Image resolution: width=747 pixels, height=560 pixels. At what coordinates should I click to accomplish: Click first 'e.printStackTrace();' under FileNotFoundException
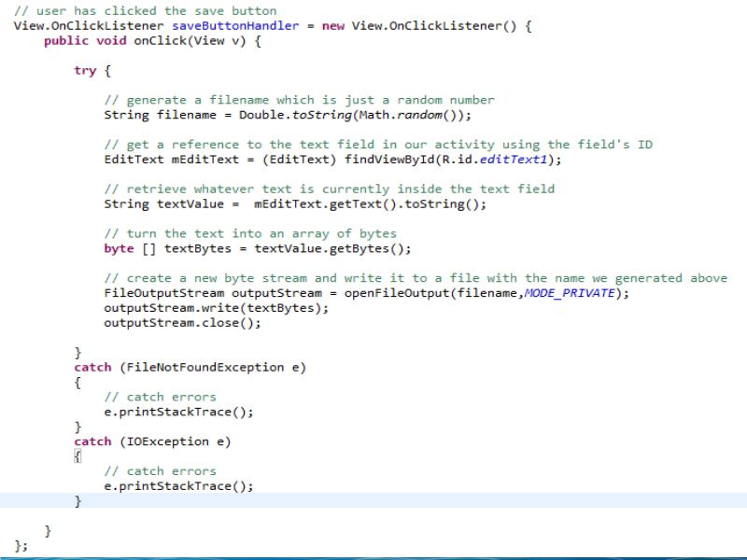(178, 412)
